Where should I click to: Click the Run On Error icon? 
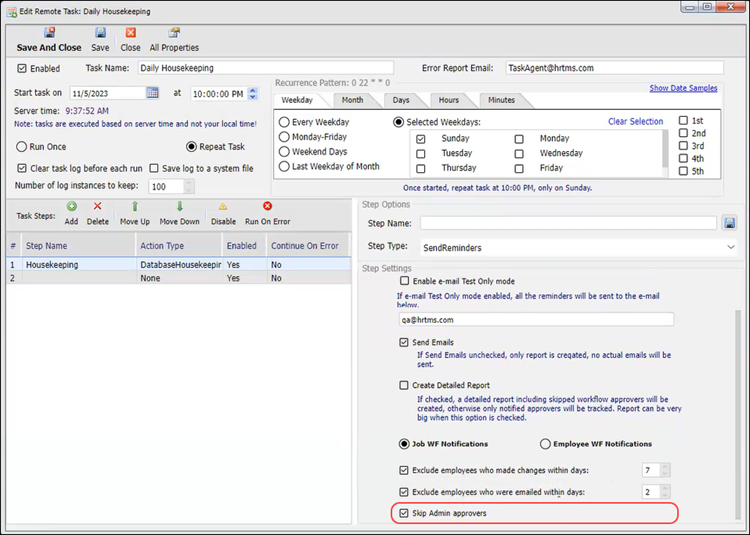267,207
